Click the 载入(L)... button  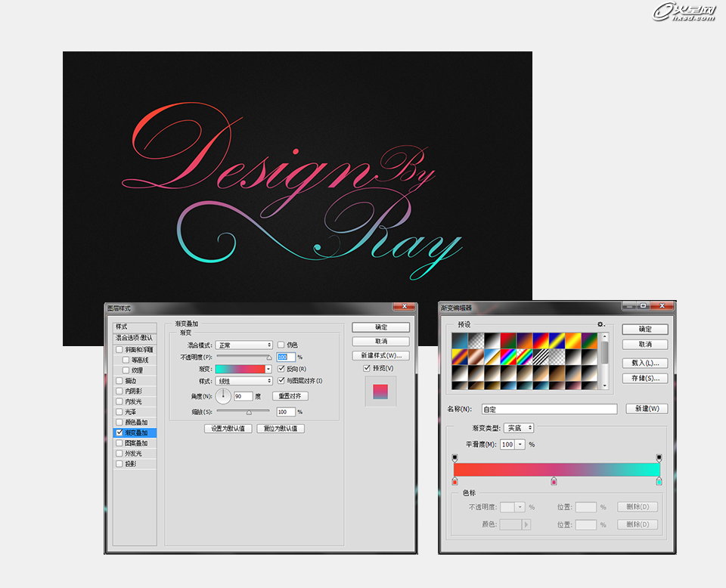(x=645, y=364)
